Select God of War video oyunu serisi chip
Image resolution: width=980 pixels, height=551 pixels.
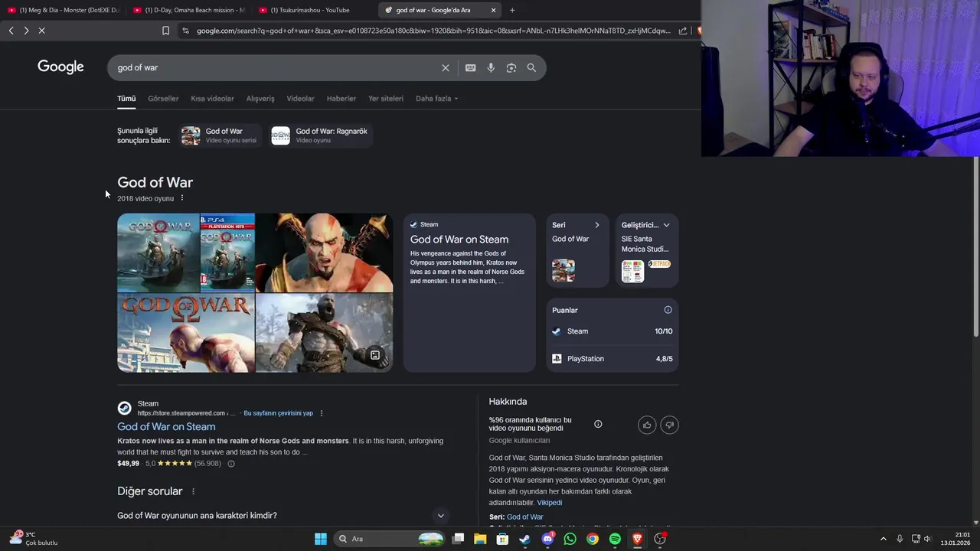pyautogui.click(x=220, y=135)
